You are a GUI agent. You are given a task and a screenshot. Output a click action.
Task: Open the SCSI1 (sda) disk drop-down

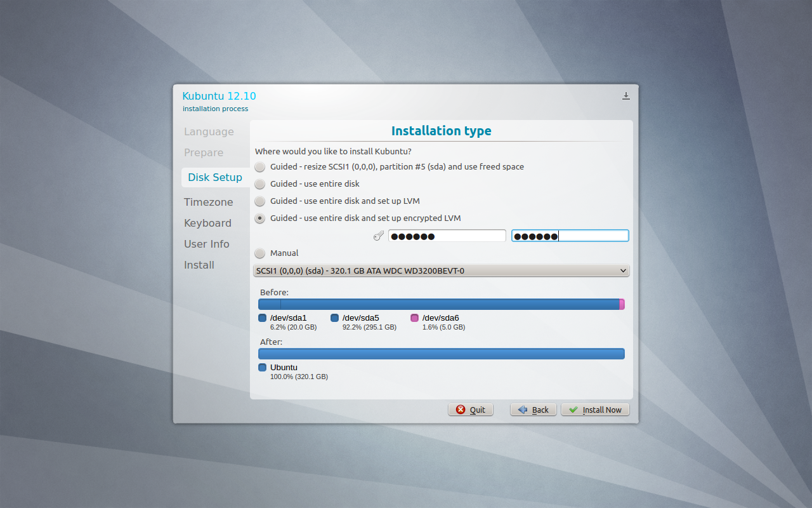[441, 271]
